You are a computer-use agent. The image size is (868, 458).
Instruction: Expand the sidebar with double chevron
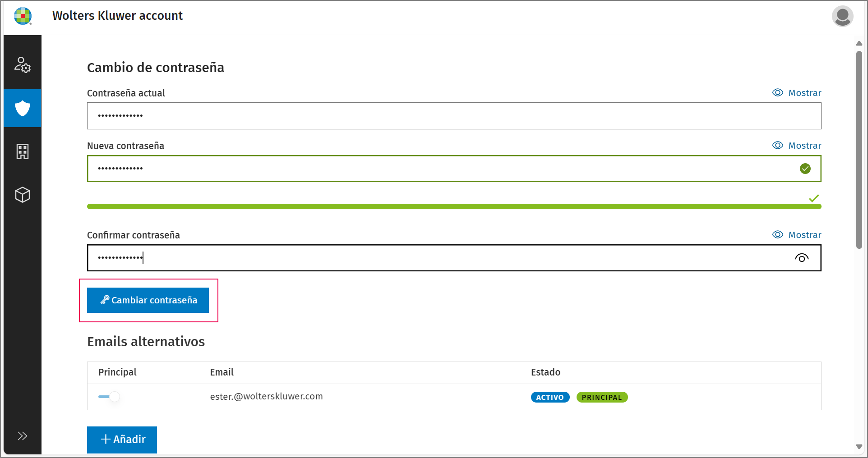tap(23, 436)
